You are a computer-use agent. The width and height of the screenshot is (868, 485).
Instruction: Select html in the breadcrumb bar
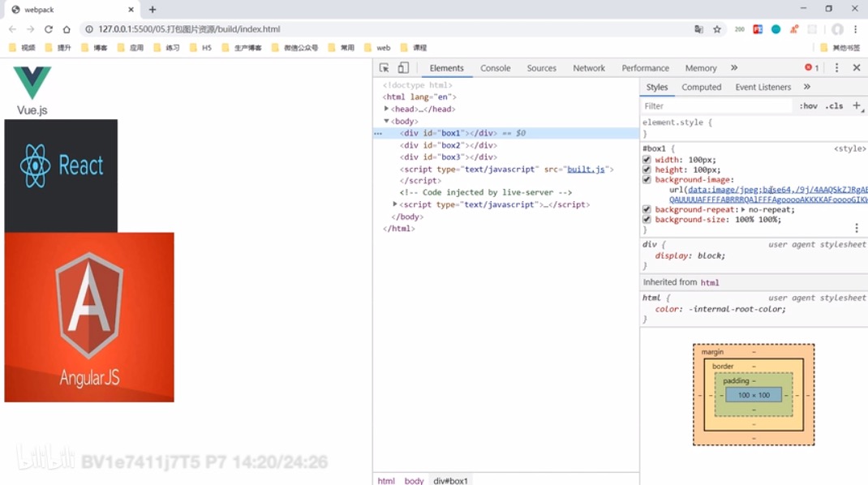(x=386, y=481)
